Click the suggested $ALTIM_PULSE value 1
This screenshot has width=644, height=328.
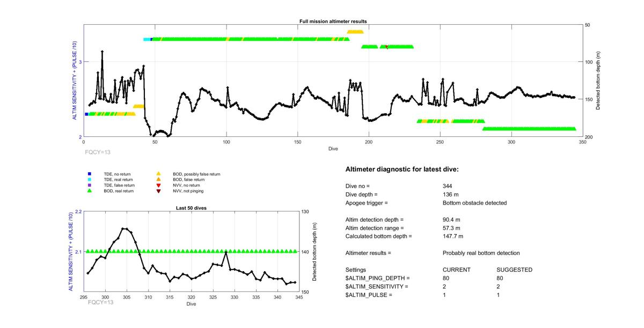tap(499, 295)
